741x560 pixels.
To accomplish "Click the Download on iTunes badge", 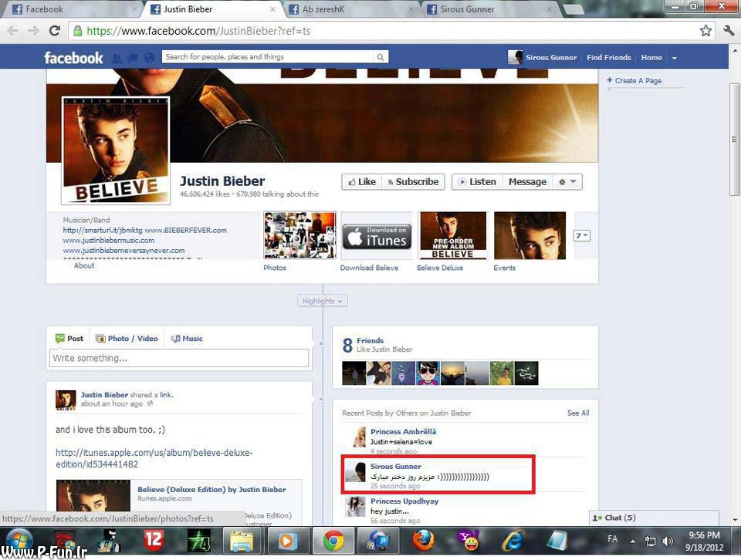I will [x=377, y=236].
